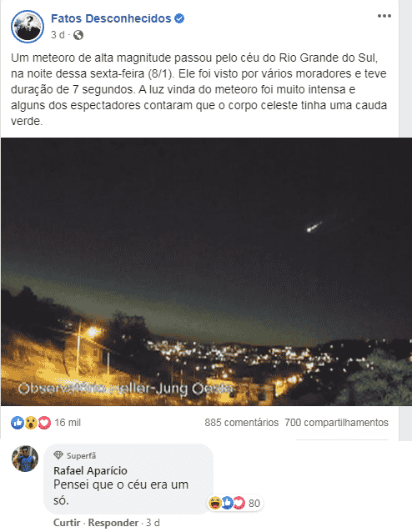This screenshot has height=532, width=412.
Task: Open the meteor night sky video thumbnail
Action: point(206,272)
